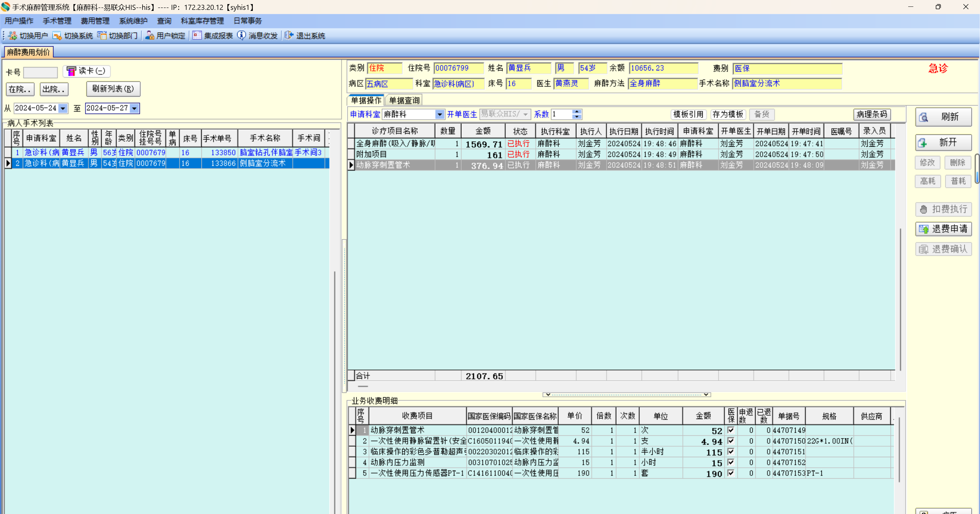Viewport: 980px width, 514px height.
Task: Open the 费用管理 menu
Action: (x=95, y=21)
